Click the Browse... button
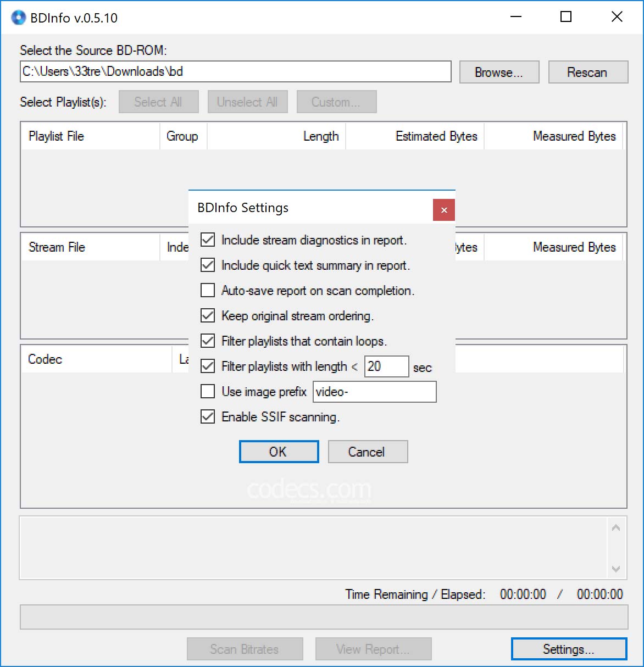Viewport: 644px width, 667px height. (x=499, y=72)
